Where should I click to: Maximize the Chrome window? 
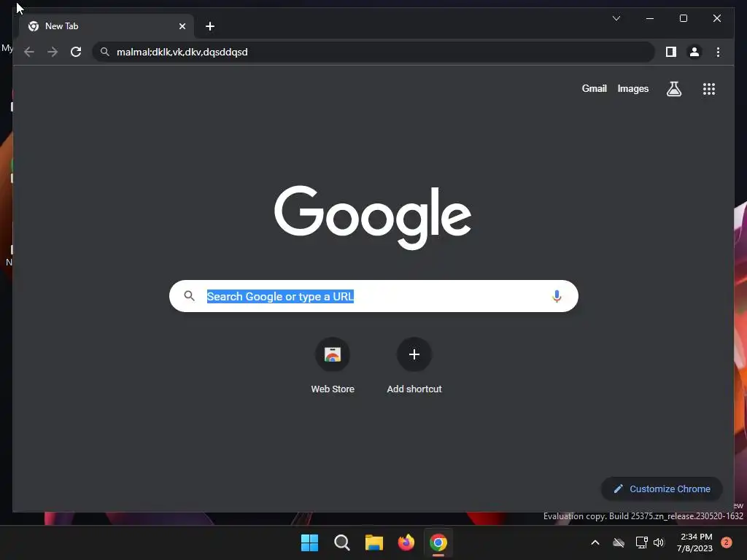683,18
